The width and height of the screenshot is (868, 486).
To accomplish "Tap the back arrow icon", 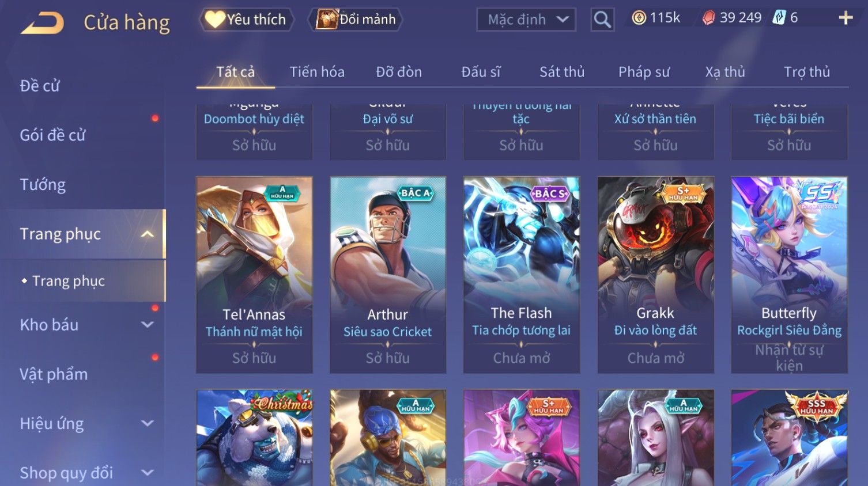I will pos(43,22).
